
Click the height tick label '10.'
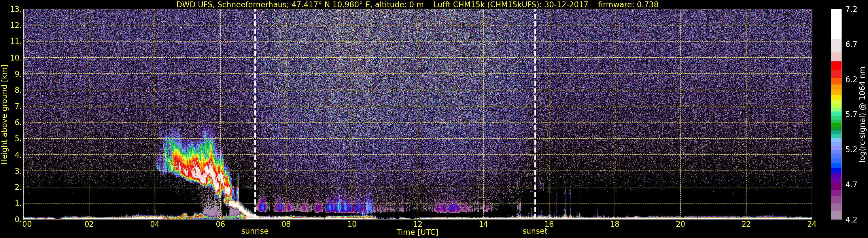coord(16,58)
